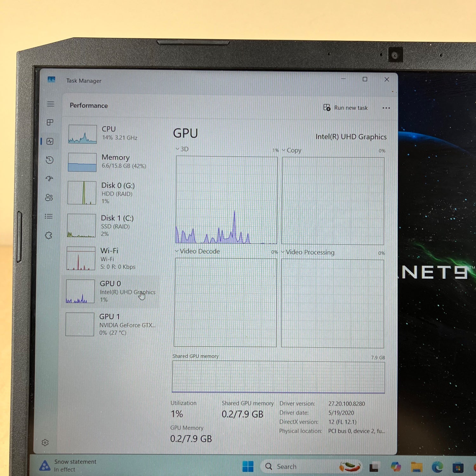
Task: Open the Users view icon
Action: point(50,198)
